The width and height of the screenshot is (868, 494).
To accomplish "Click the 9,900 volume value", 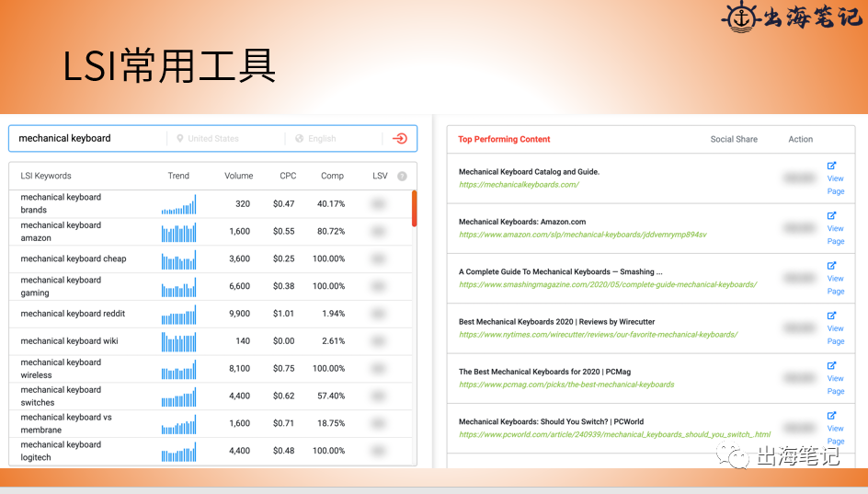I will coord(239,314).
